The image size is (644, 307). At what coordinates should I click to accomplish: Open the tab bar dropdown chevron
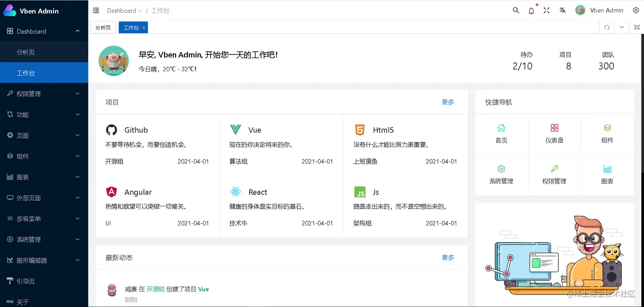click(622, 27)
